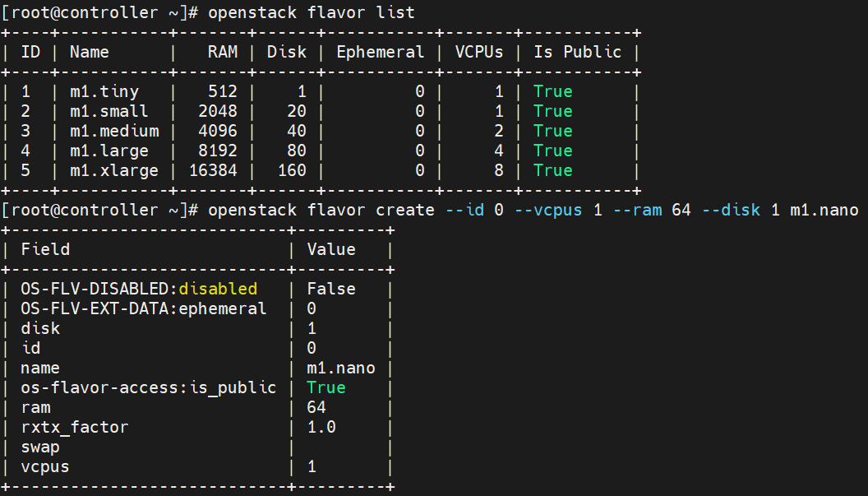Image resolution: width=868 pixels, height=496 pixels.
Task: Click the 'RAM' column header
Action: click(x=223, y=52)
